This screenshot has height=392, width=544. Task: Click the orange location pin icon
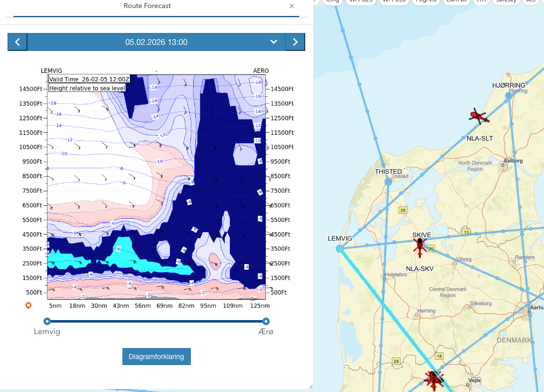click(28, 305)
